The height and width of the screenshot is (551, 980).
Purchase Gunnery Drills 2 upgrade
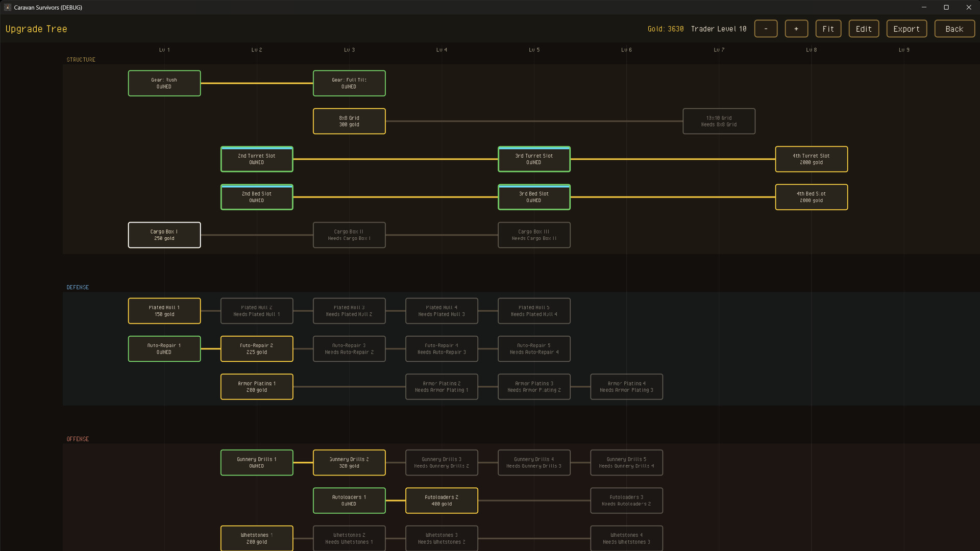349,462
